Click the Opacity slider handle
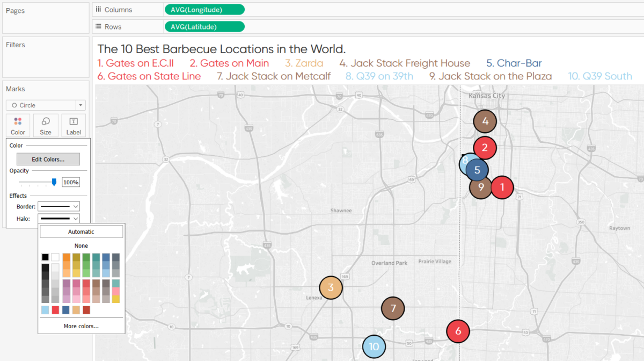The height and width of the screenshot is (361, 644). (x=54, y=182)
